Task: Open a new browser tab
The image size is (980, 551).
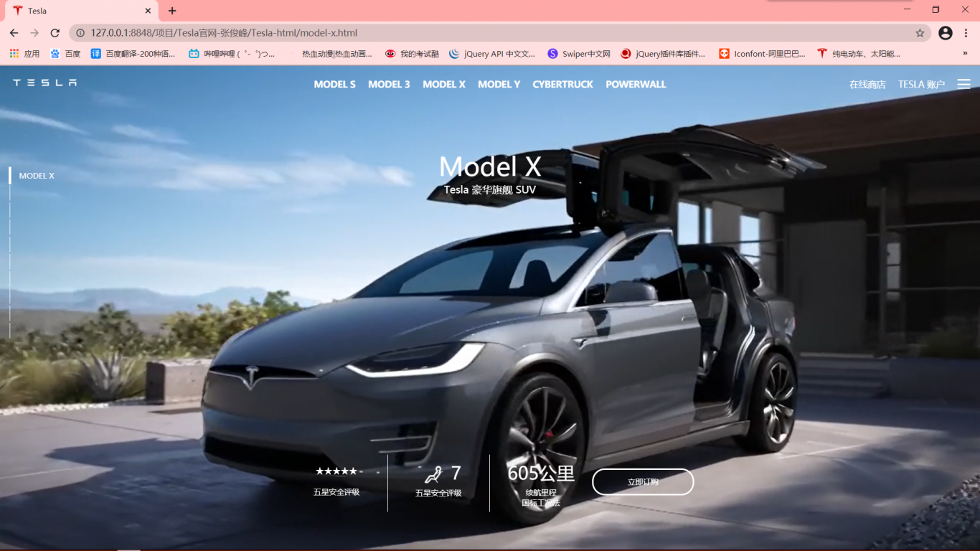Action: pos(172,11)
